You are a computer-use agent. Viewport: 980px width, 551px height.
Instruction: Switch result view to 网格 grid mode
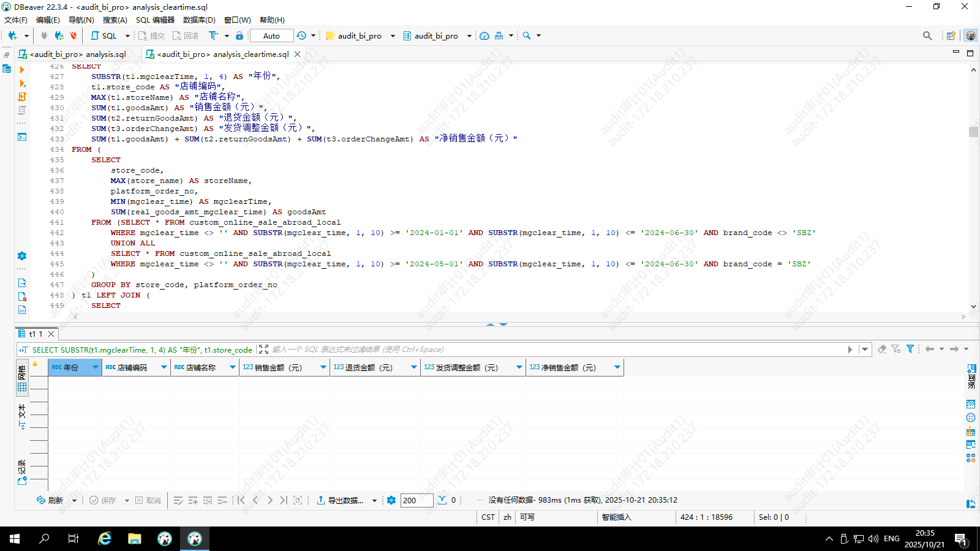tap(22, 378)
